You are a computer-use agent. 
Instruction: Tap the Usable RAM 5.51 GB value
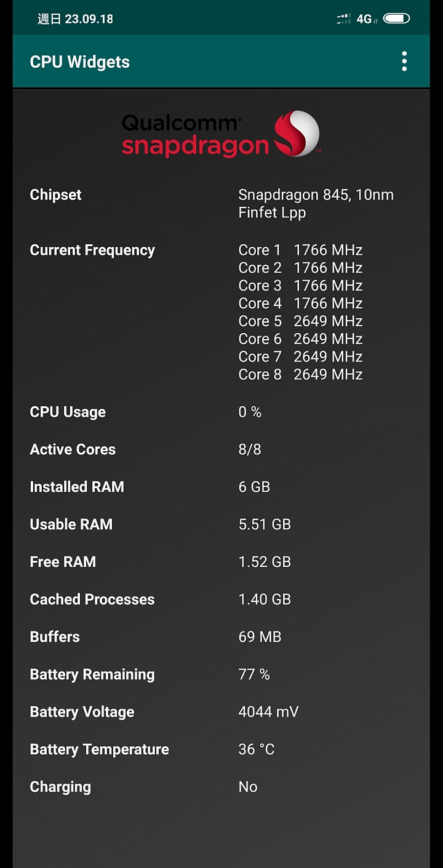coord(265,524)
